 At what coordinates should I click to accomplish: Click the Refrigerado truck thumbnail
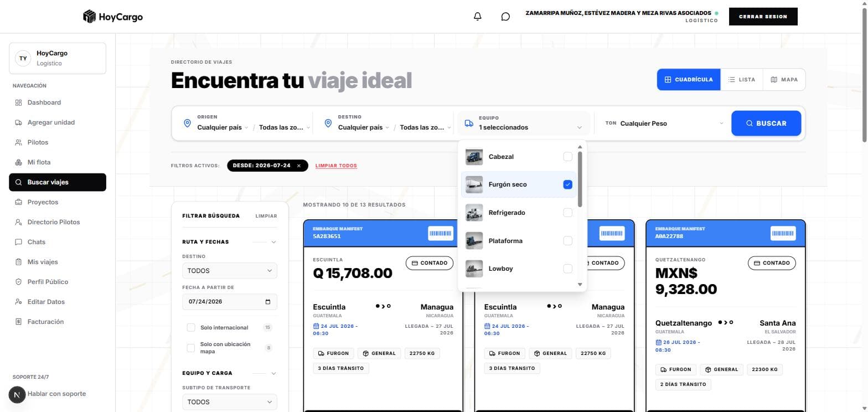pos(474,213)
